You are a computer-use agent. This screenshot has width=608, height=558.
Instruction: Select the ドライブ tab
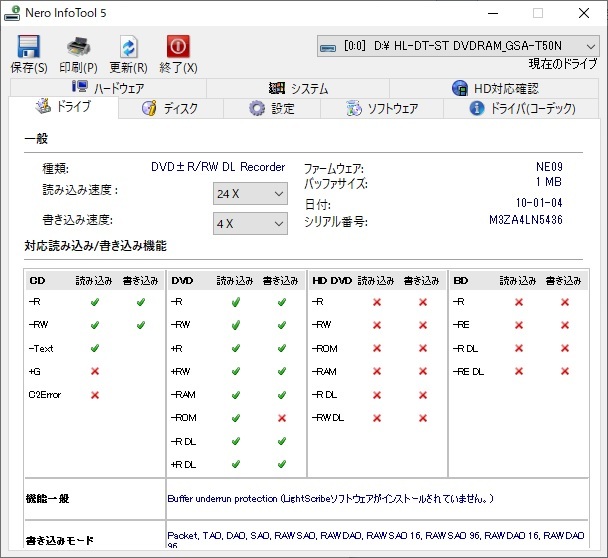(x=64, y=106)
